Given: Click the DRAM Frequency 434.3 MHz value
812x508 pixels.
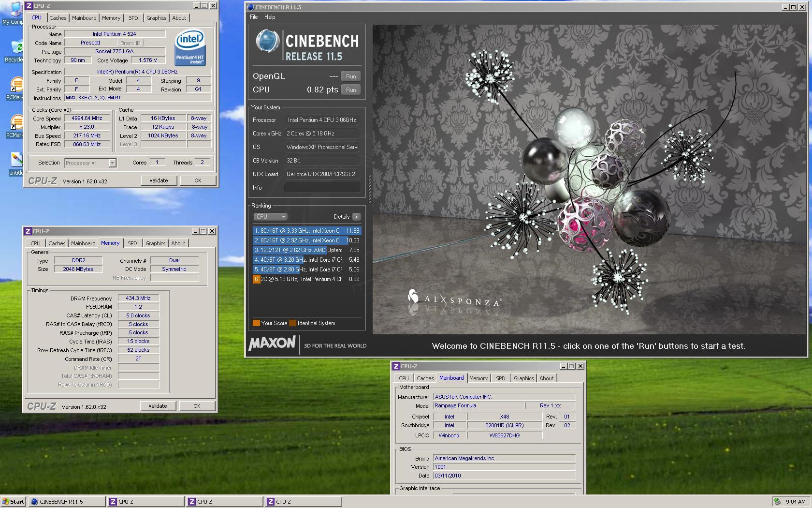Looking at the screenshot, I should coord(138,298).
